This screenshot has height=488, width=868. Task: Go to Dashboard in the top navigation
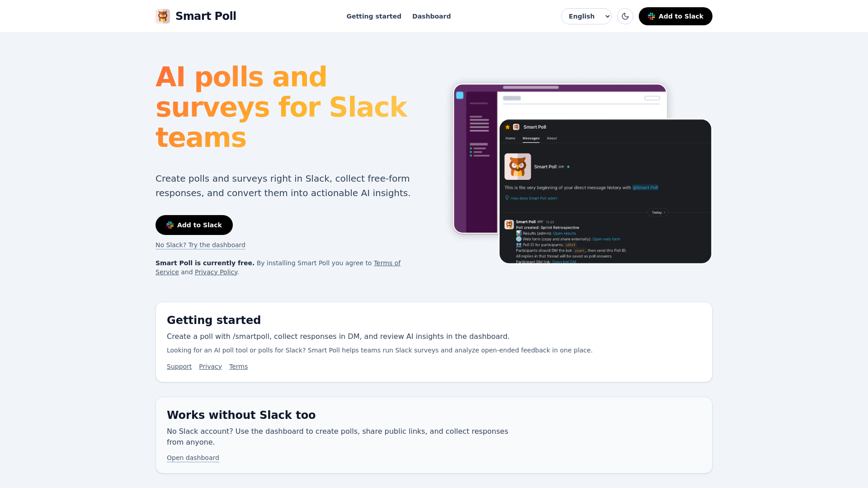(x=431, y=16)
